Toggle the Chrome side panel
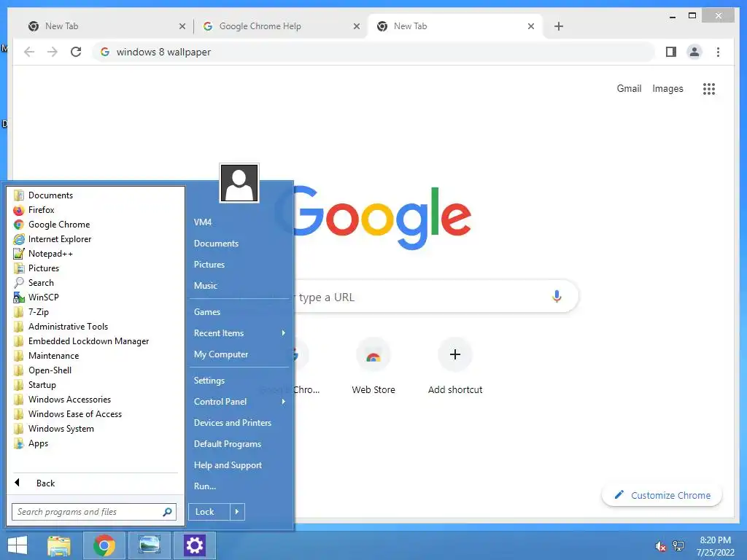The width and height of the screenshot is (747, 560). pyautogui.click(x=671, y=52)
